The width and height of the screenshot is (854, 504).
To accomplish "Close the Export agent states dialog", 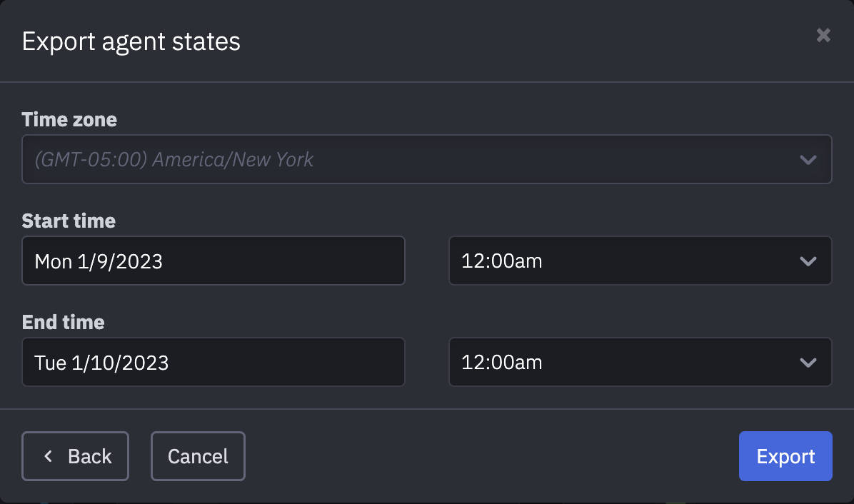I will (823, 35).
